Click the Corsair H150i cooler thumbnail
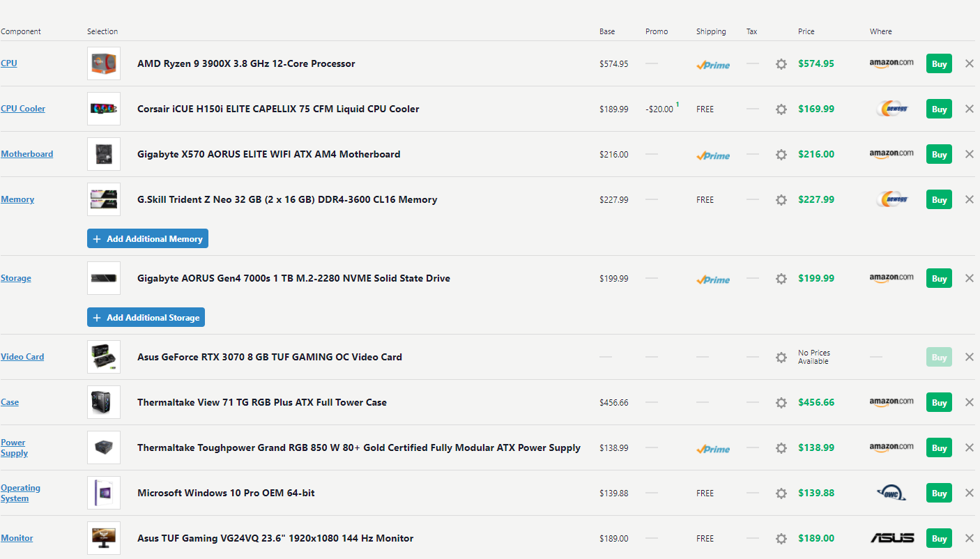Viewport: 980px width, 559px height. click(104, 109)
